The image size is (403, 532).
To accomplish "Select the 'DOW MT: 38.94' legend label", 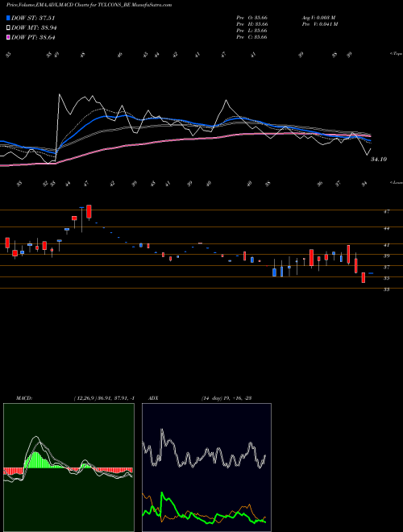I will point(34,28).
